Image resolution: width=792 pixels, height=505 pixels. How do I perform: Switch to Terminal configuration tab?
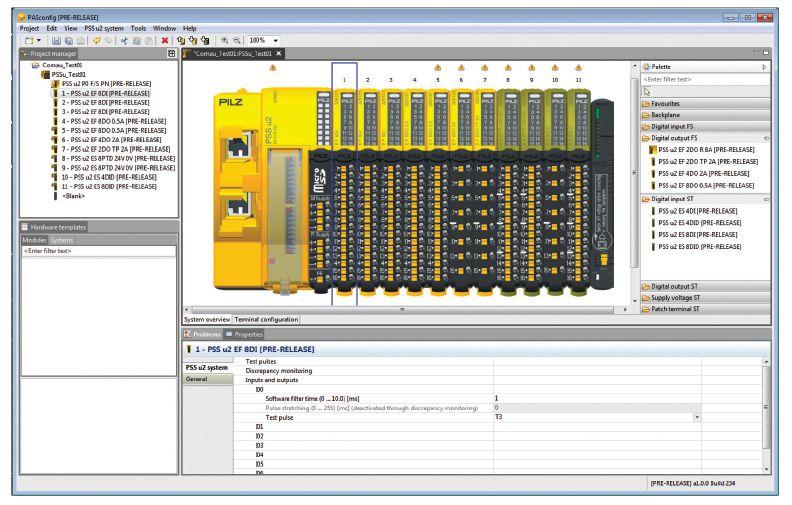click(266, 320)
